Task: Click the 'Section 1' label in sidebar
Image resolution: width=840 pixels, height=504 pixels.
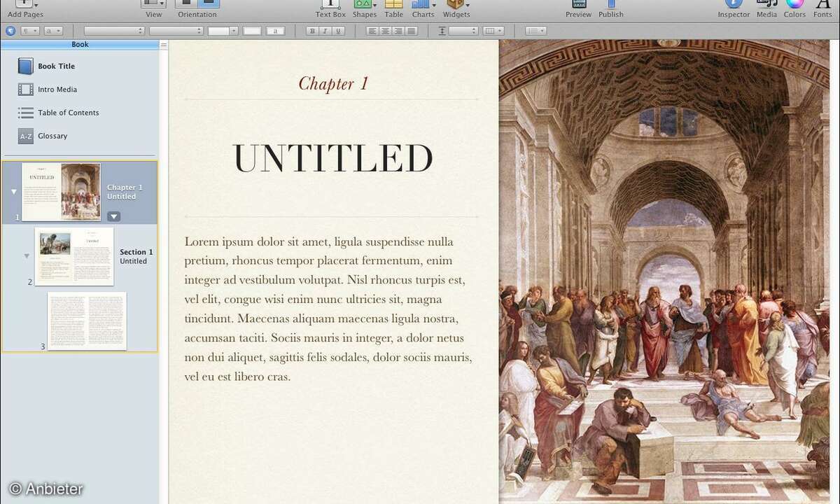Action: (x=136, y=252)
